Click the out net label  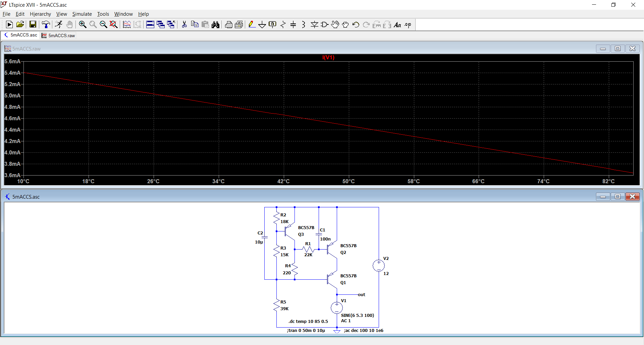pyautogui.click(x=361, y=294)
